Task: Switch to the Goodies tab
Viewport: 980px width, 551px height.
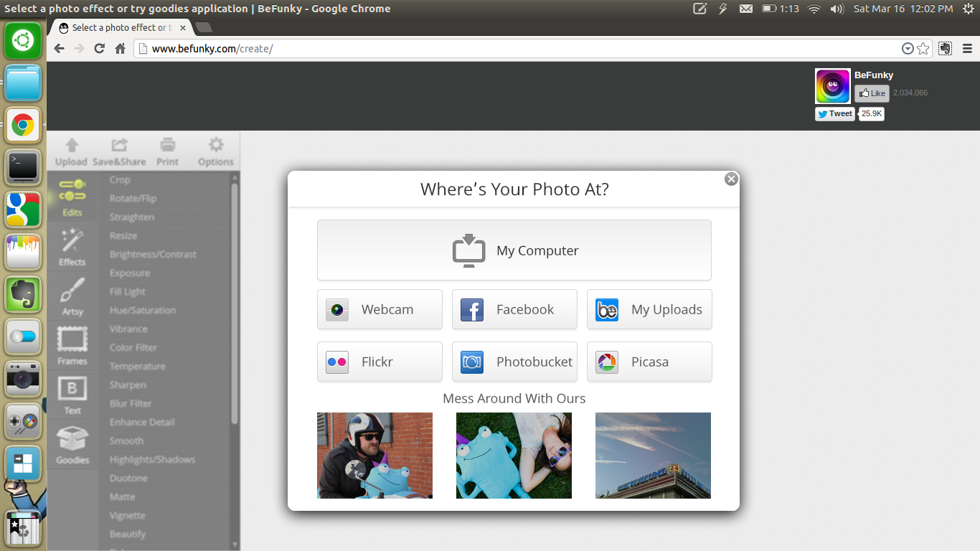Action: [72, 444]
